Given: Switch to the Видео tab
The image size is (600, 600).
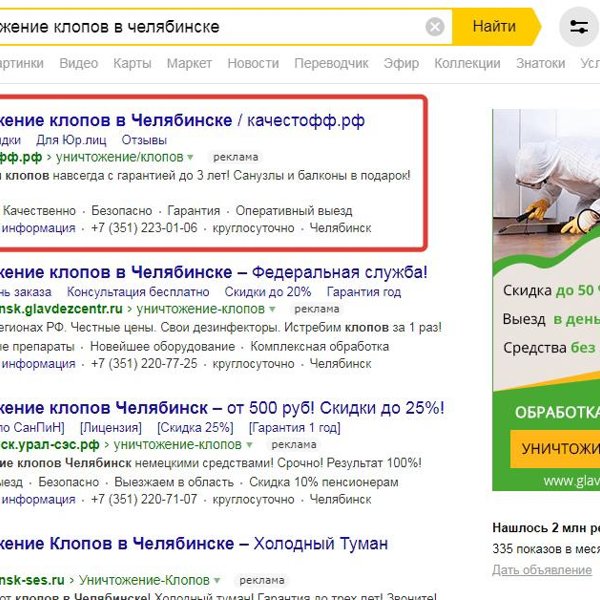Looking at the screenshot, I should coord(79,63).
